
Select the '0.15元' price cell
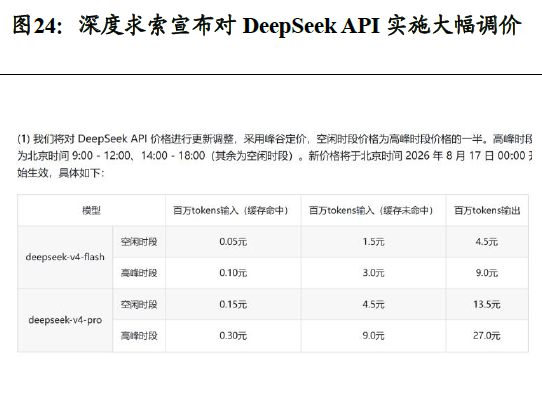[x=233, y=304]
